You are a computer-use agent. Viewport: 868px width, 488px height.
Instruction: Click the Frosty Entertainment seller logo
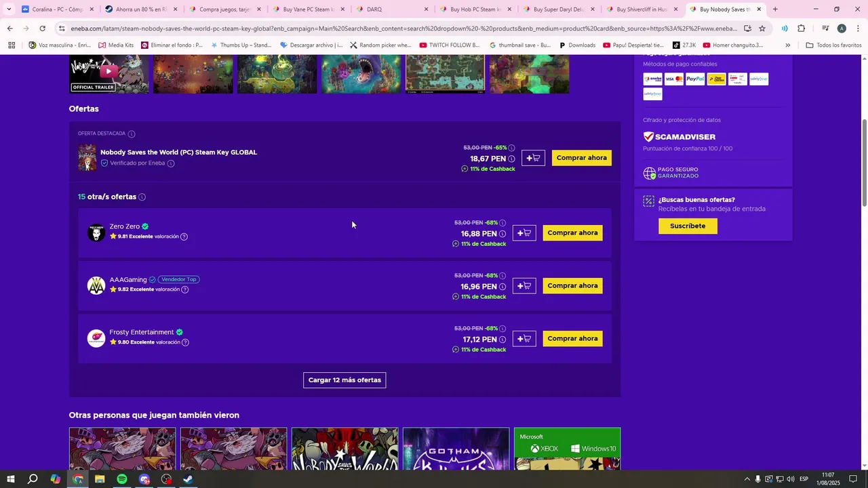[x=96, y=338]
